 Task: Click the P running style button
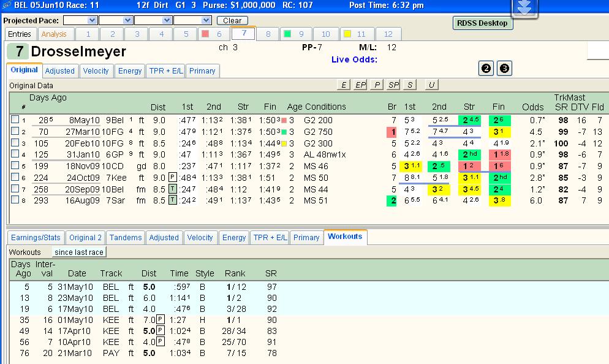[x=377, y=85]
